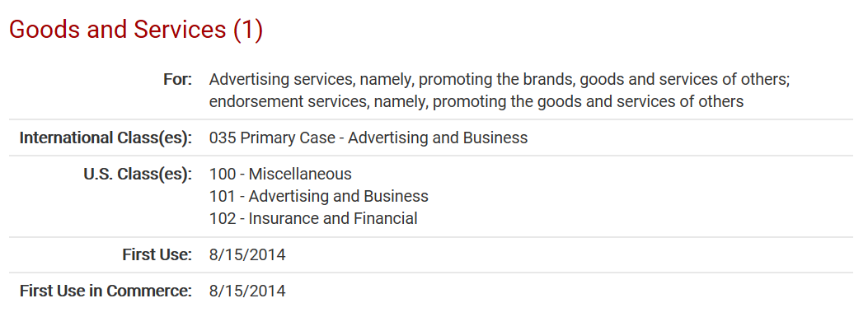Click the 'For:' field label
The width and height of the screenshot is (868, 331).
pyautogui.click(x=178, y=80)
